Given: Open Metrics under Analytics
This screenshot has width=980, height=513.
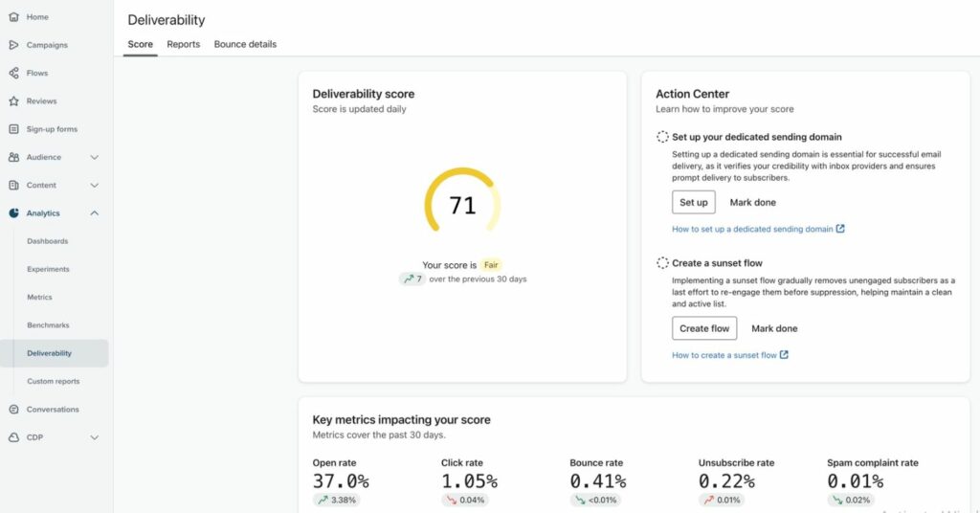Looking at the screenshot, I should click(x=39, y=298).
